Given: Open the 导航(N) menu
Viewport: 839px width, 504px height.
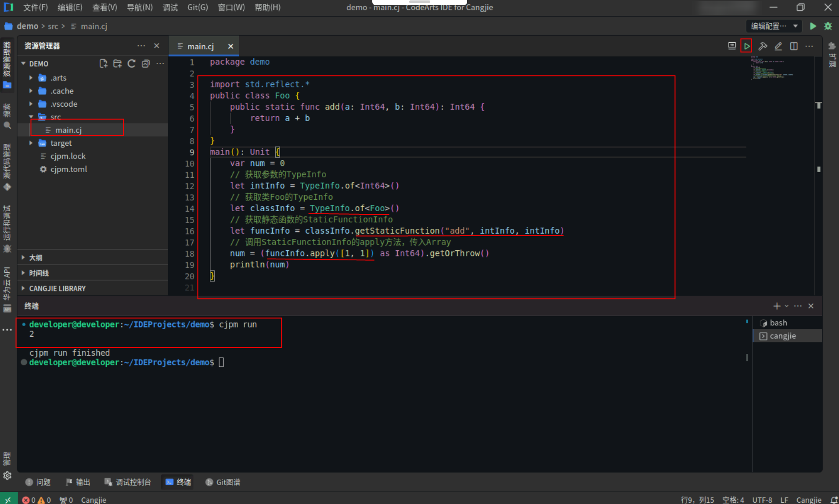Looking at the screenshot, I should pyautogui.click(x=140, y=7).
